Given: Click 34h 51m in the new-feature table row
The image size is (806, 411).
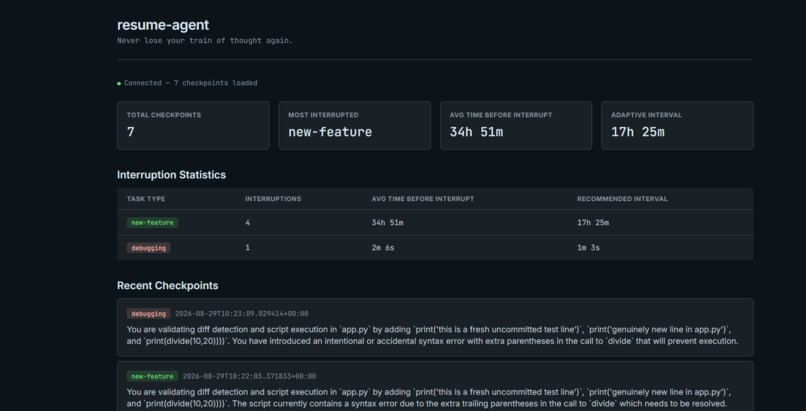Looking at the screenshot, I should tap(388, 222).
